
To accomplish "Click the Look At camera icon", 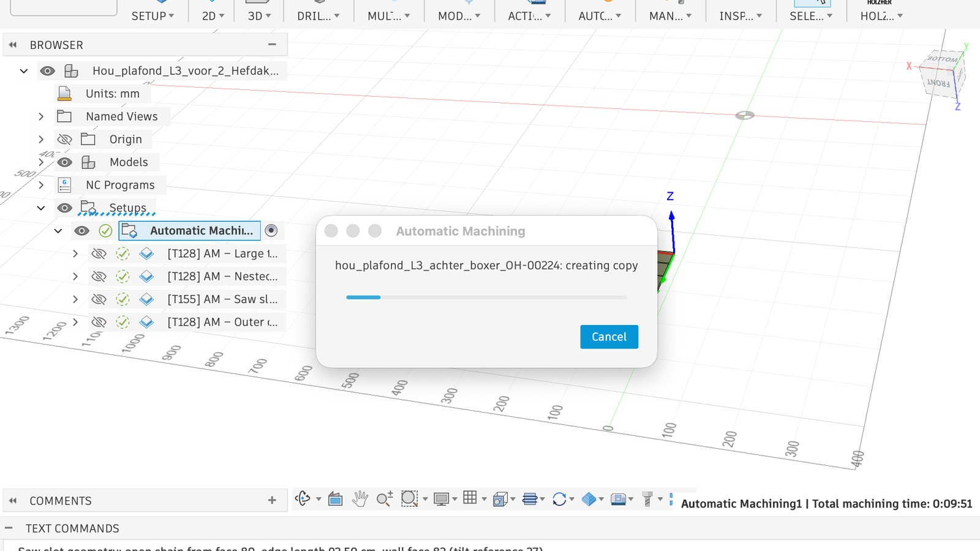I will 335,499.
